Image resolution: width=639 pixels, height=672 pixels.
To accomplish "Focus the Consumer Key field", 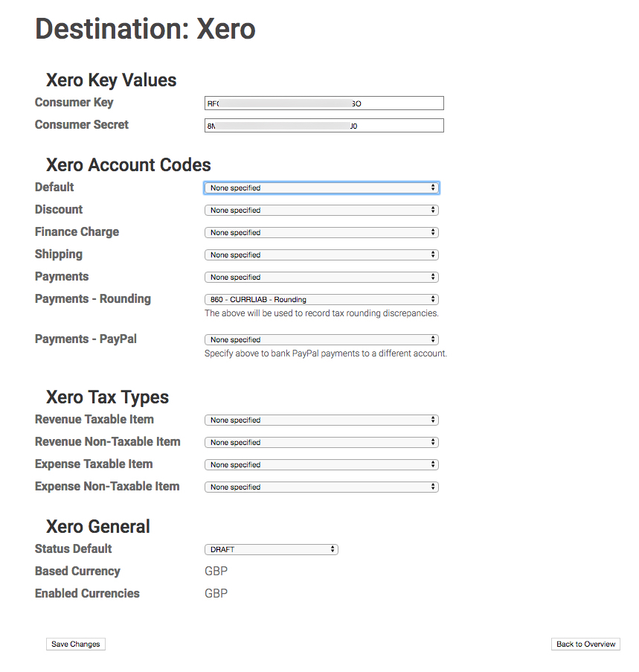I will point(324,103).
